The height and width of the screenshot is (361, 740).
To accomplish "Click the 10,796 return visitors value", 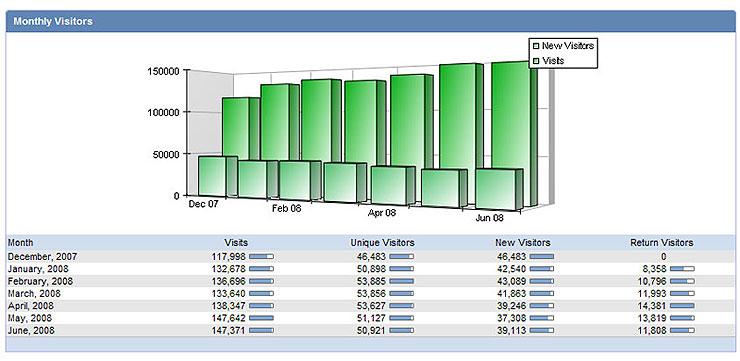I will [x=652, y=281].
